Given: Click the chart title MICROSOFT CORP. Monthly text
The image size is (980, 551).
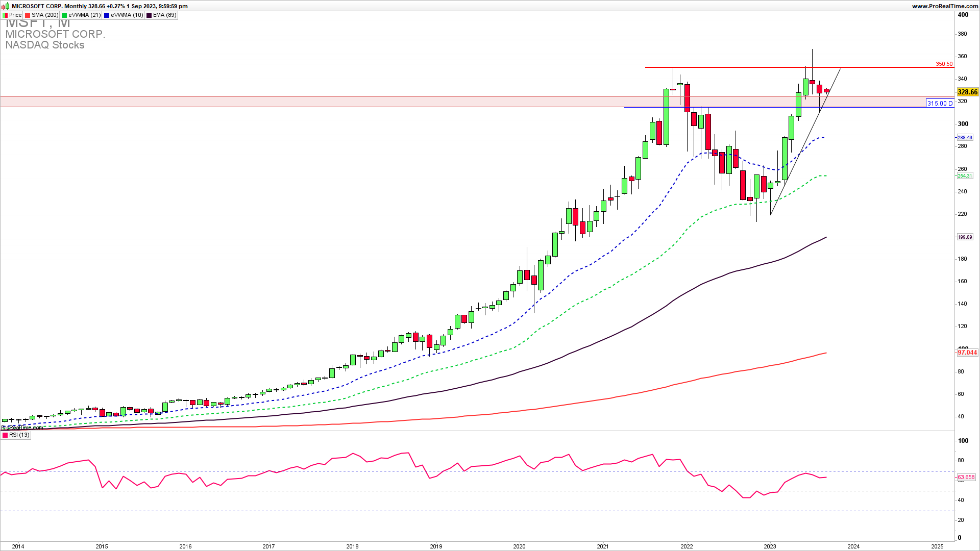Looking at the screenshot, I should (x=49, y=6).
